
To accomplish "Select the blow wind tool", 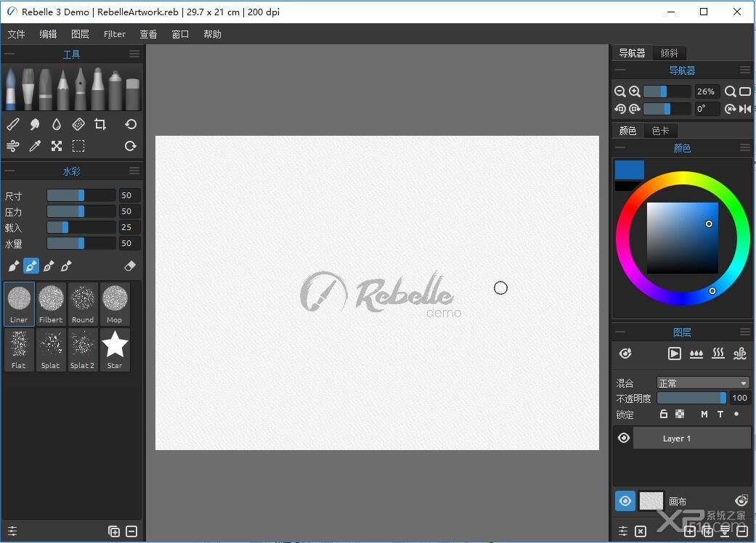I will point(13,146).
